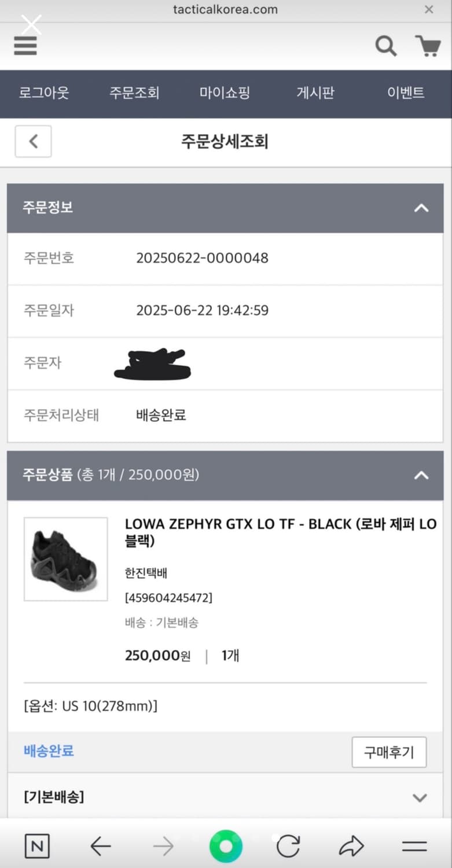This screenshot has width=452, height=868.
Task: Collapse the 주문상품 section
Action: pyautogui.click(x=421, y=476)
